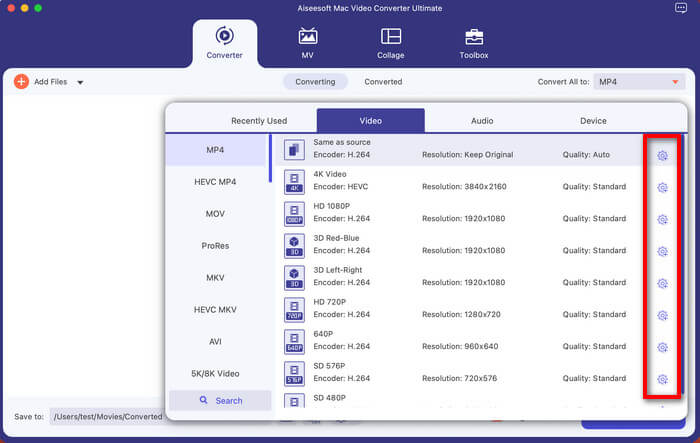Switch to the MV tab
The width and height of the screenshot is (700, 443).
(x=308, y=43)
